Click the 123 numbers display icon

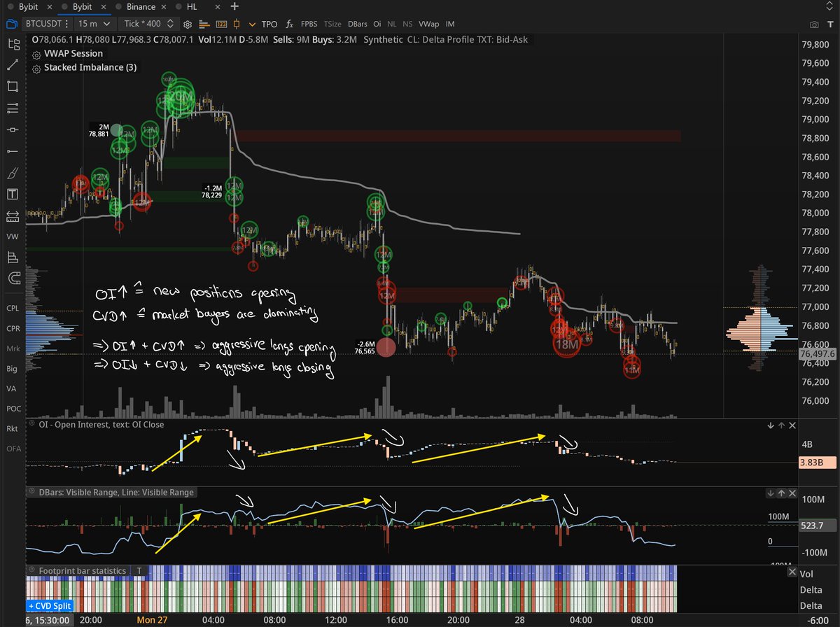(x=221, y=24)
